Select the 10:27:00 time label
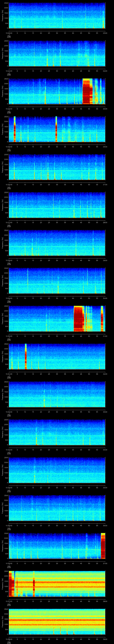This screenshot has height=644, width=114. (9, 223)
